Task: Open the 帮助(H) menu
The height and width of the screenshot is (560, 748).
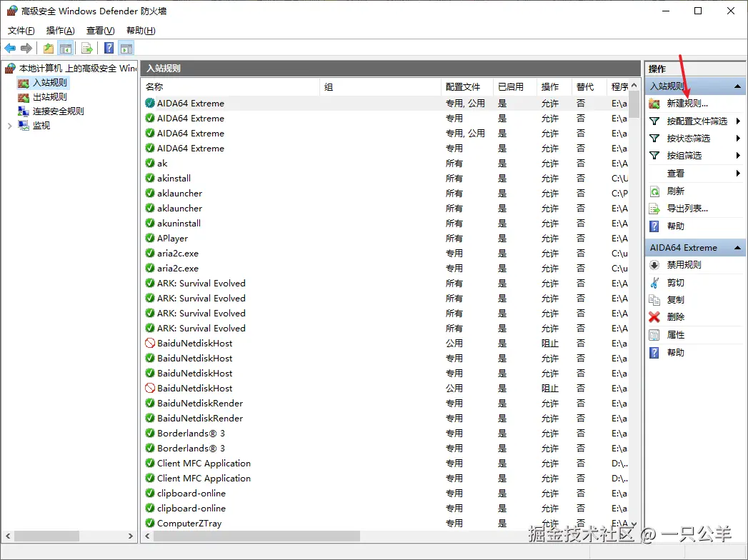Action: pyautogui.click(x=141, y=31)
